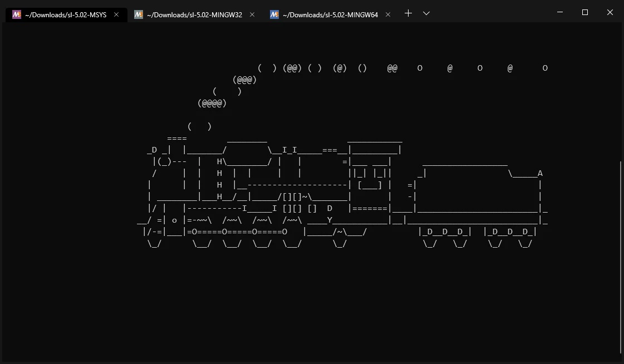Click the vertical scrollbar thumb
The height and width of the screenshot is (364, 624).
(621, 257)
